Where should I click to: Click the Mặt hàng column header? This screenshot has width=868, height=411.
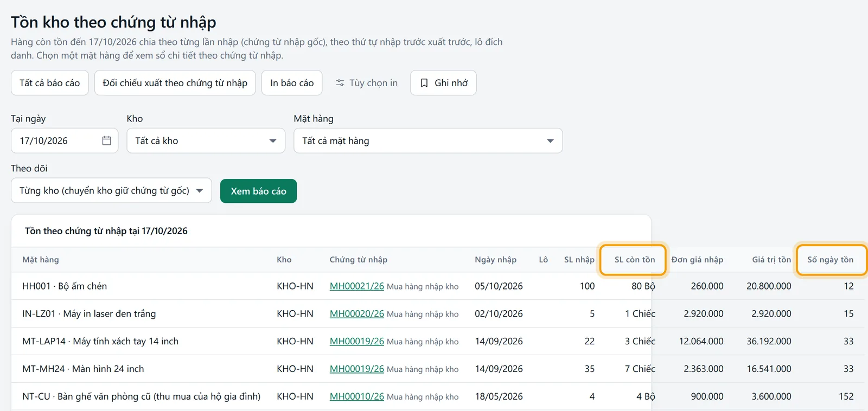coord(41,259)
